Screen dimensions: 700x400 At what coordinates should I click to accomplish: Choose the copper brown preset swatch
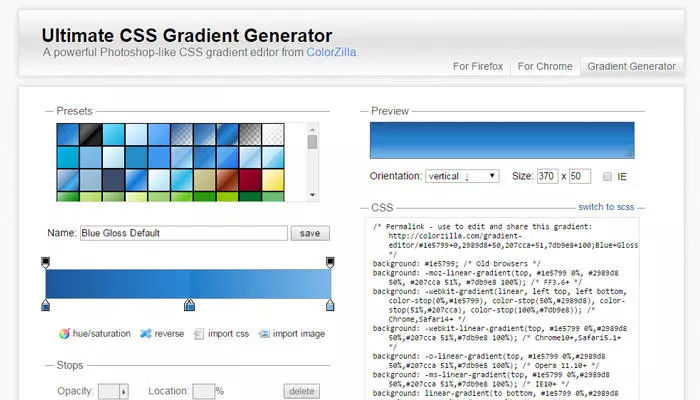(x=227, y=180)
